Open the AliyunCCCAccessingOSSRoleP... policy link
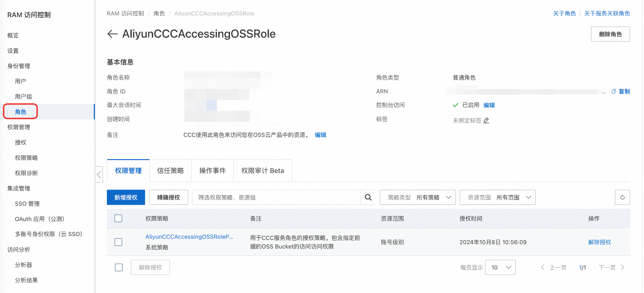 pyautogui.click(x=189, y=237)
